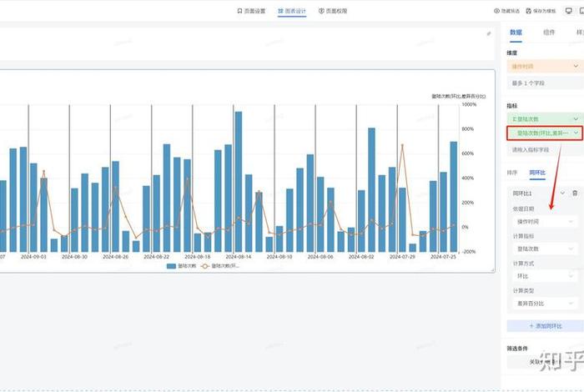Open the 计算方式 环比 dropdown
The width and height of the screenshot is (584, 392).
pyautogui.click(x=543, y=275)
